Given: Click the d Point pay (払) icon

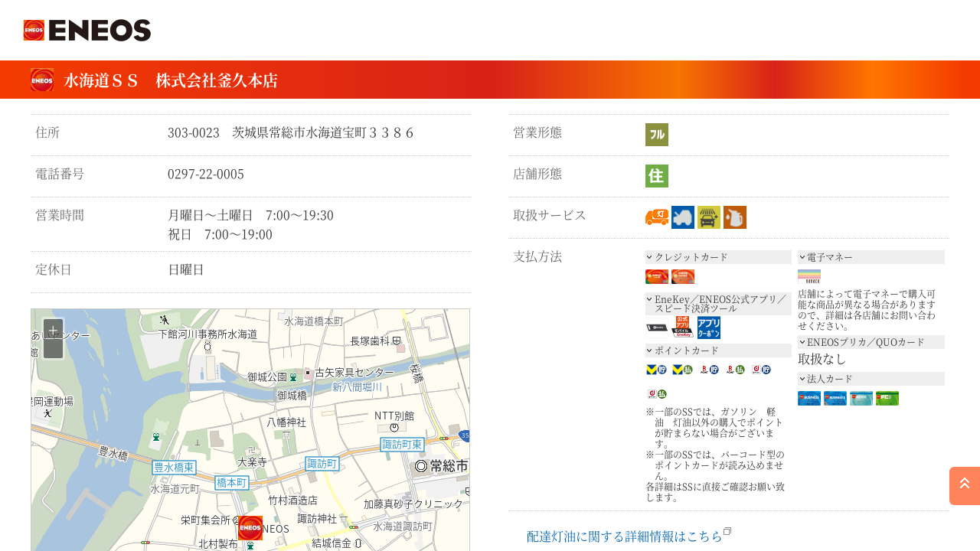Looking at the screenshot, I should click(x=657, y=394).
